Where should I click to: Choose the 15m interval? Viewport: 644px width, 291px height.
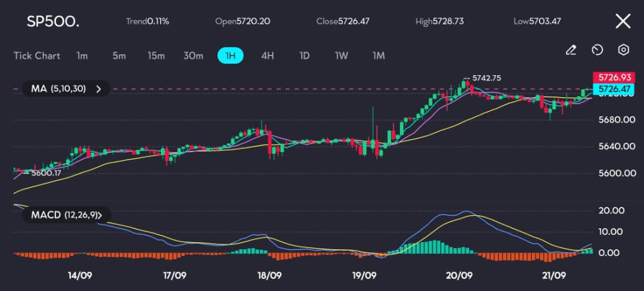(x=156, y=56)
